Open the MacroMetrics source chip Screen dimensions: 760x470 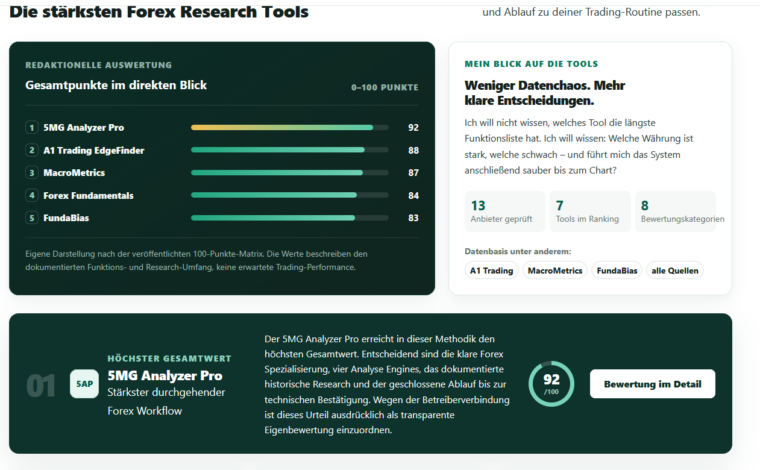point(555,270)
